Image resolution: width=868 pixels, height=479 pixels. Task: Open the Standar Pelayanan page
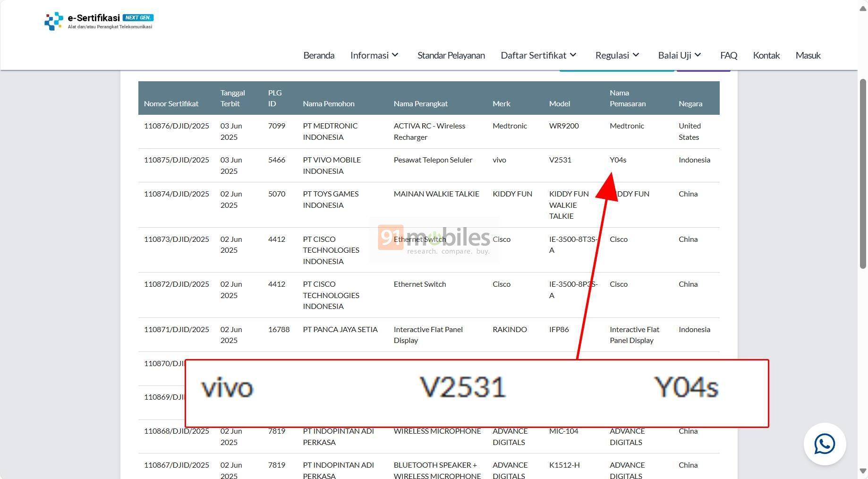(x=451, y=55)
